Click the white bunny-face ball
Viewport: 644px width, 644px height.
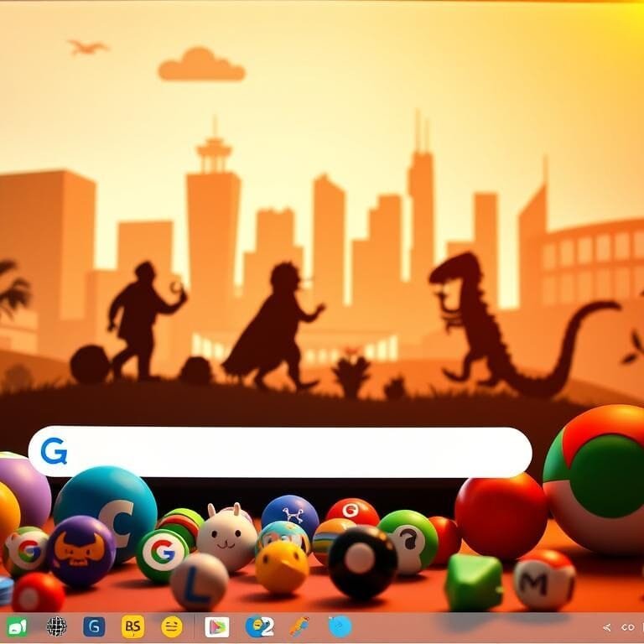[226, 539]
